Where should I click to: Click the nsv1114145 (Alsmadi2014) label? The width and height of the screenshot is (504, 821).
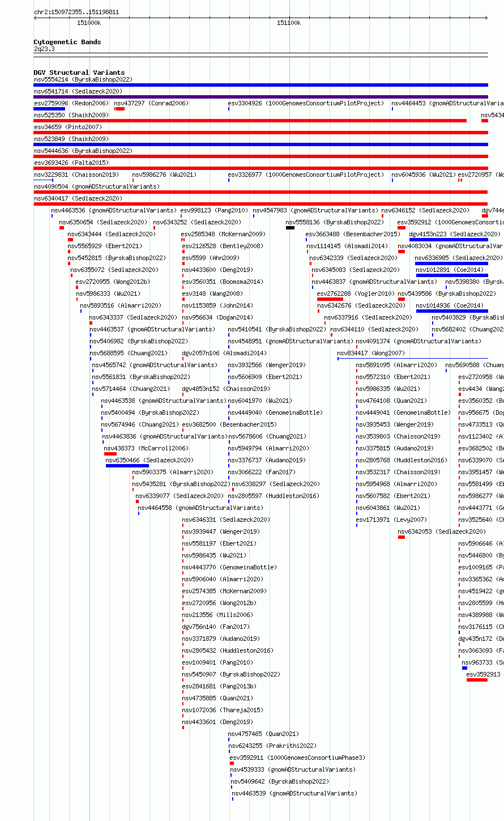coord(347,246)
